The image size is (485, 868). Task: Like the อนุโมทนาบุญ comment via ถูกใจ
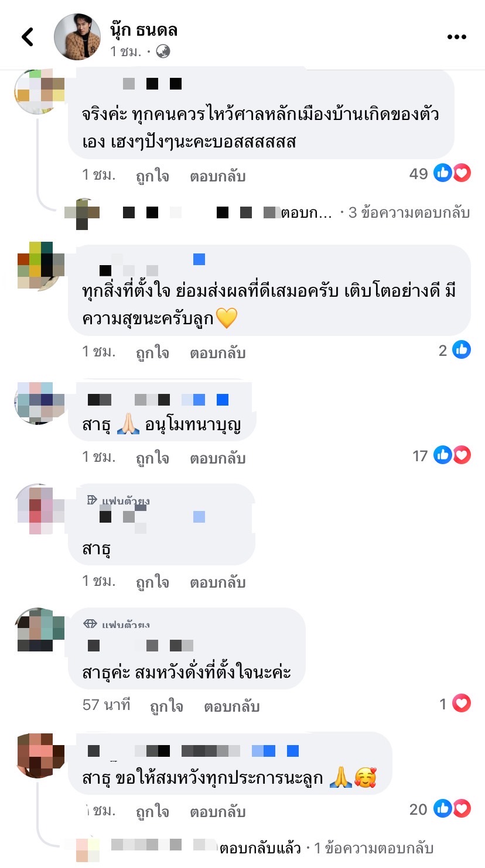152,458
